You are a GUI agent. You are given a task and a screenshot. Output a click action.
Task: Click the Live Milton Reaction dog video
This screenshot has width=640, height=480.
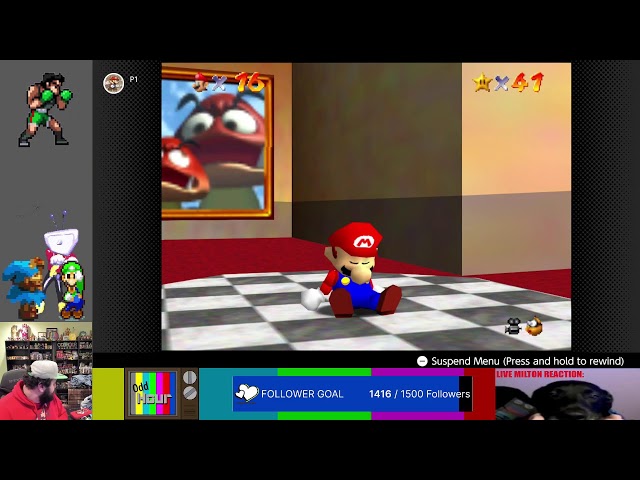(x=567, y=394)
